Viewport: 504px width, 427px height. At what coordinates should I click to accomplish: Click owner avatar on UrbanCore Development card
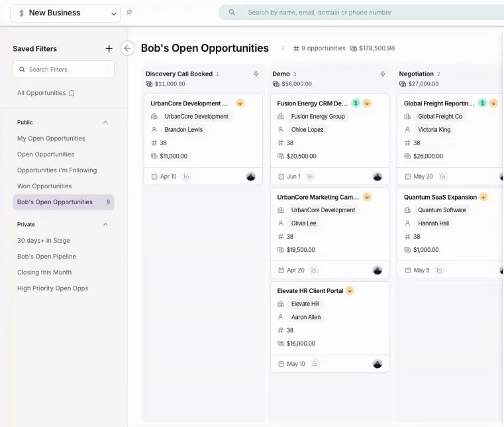tap(251, 176)
